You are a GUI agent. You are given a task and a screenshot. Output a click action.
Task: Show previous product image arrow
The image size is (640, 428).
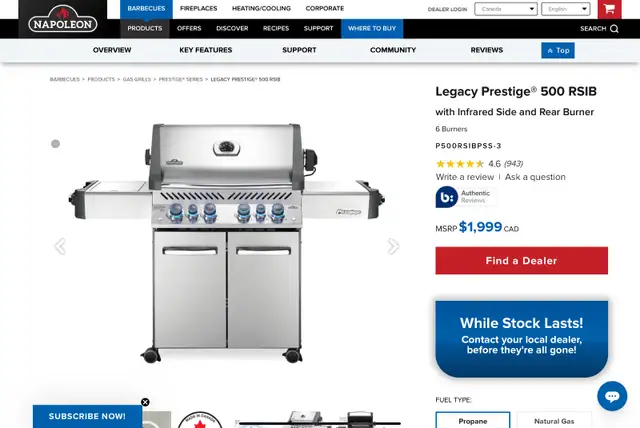point(60,246)
